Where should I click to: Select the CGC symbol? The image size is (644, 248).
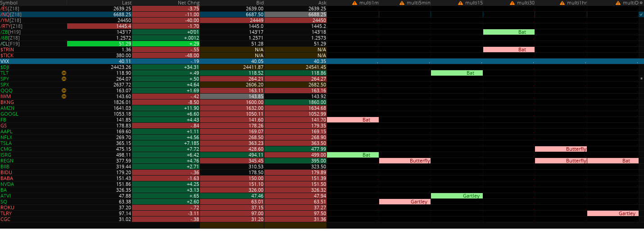point(5,219)
